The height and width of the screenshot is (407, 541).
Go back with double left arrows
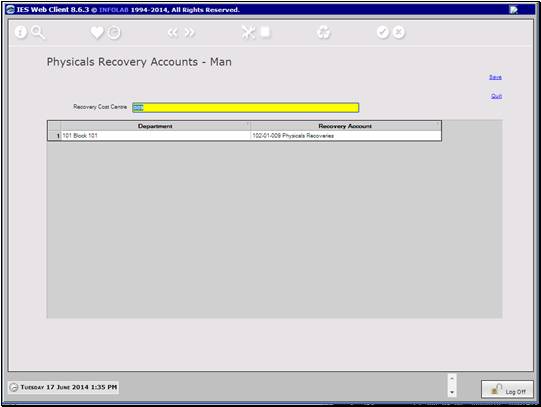point(173,33)
